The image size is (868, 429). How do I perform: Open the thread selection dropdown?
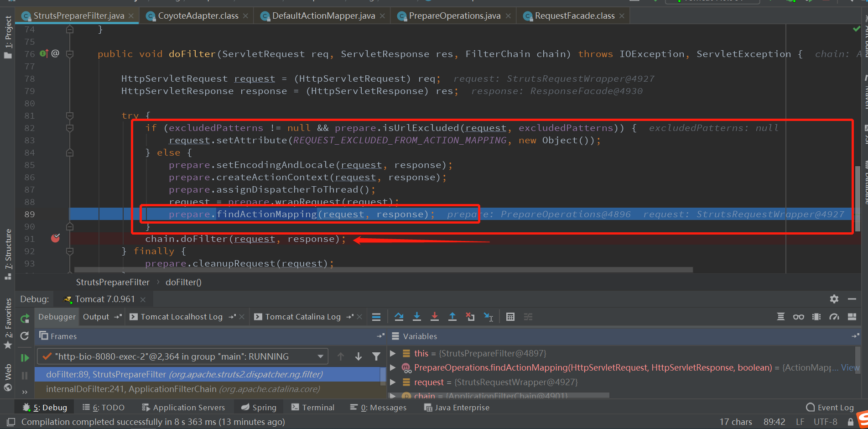coord(321,356)
